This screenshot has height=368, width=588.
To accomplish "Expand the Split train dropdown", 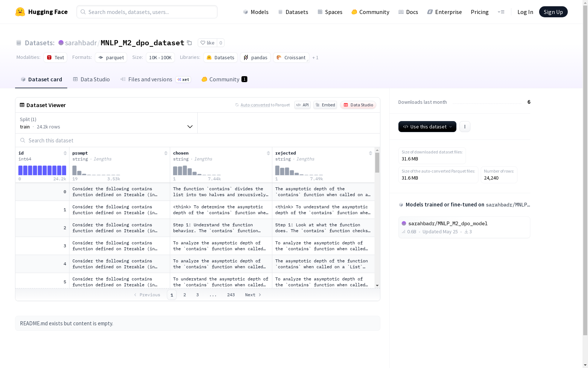I will pyautogui.click(x=106, y=123).
